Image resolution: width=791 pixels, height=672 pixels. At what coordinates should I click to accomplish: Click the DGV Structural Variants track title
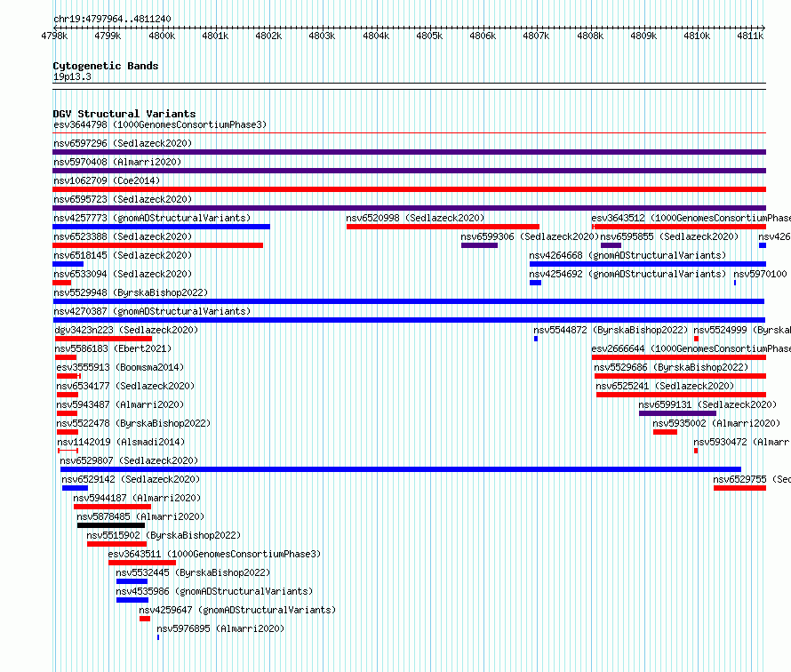pyautogui.click(x=124, y=114)
